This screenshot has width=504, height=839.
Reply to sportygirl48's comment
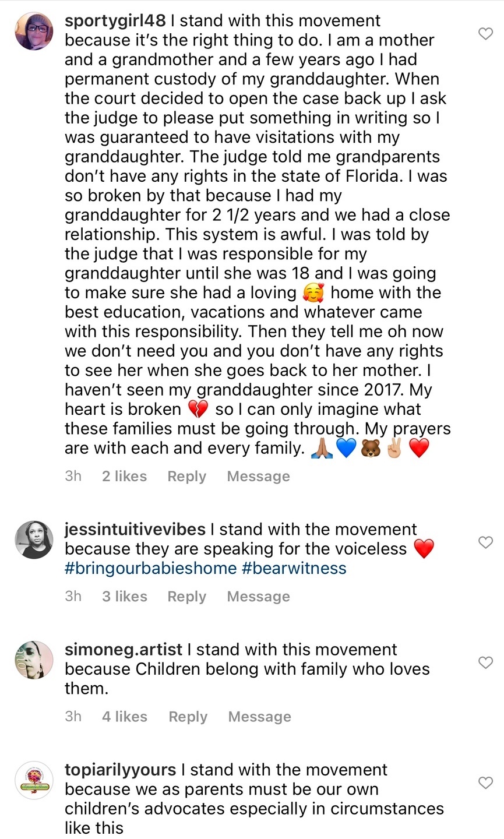[186, 476]
